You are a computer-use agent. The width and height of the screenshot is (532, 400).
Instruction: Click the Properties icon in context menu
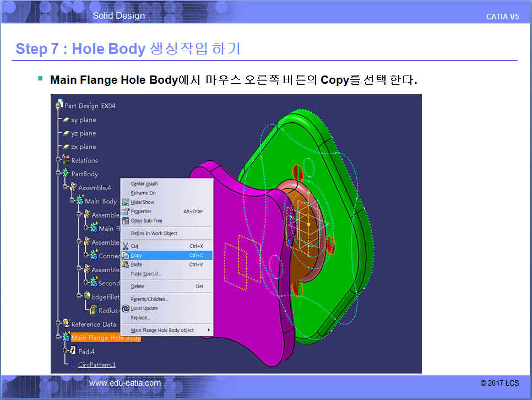tap(126, 212)
